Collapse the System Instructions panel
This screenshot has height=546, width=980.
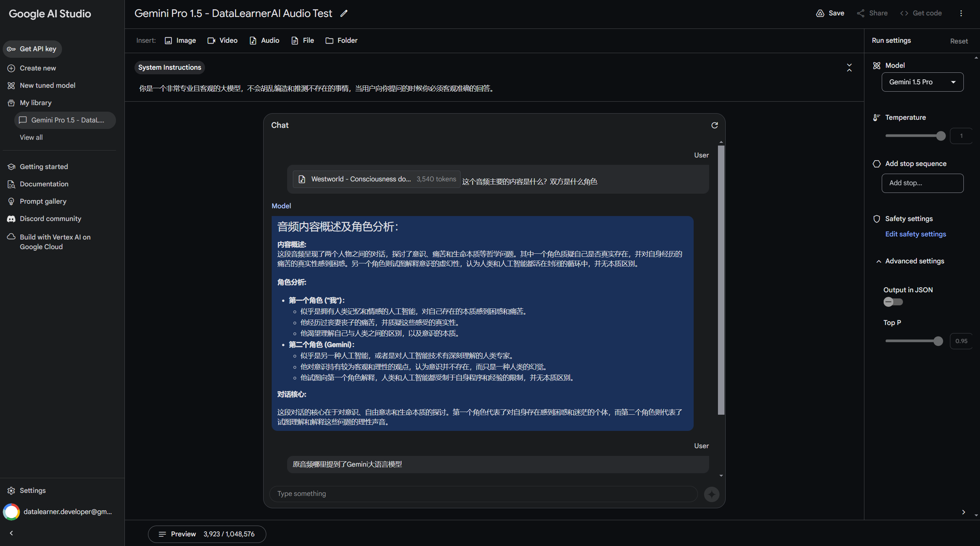[849, 68]
